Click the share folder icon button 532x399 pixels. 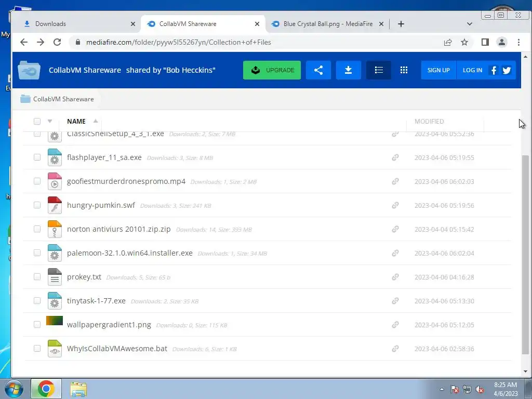[x=318, y=70]
